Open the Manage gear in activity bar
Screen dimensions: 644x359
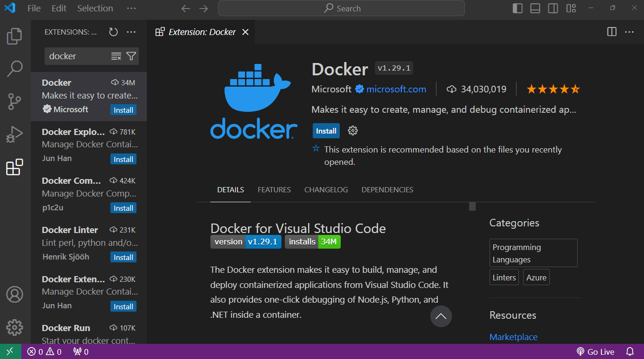tap(14, 327)
